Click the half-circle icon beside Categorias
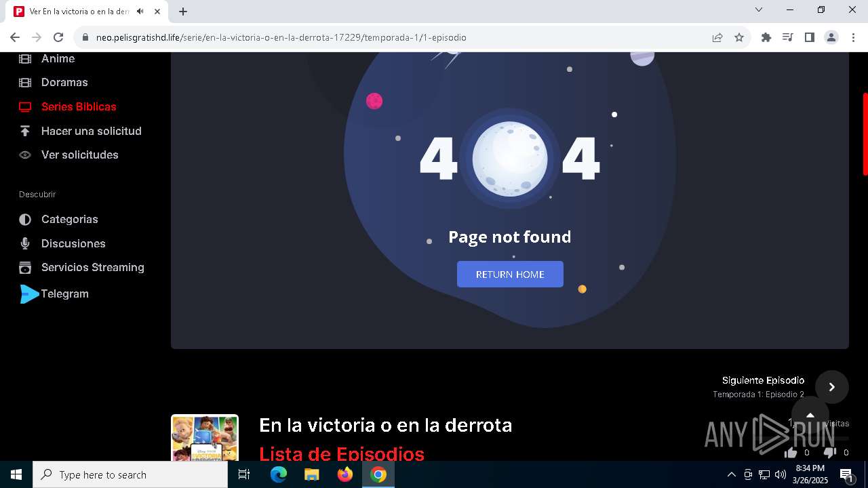 click(x=25, y=219)
